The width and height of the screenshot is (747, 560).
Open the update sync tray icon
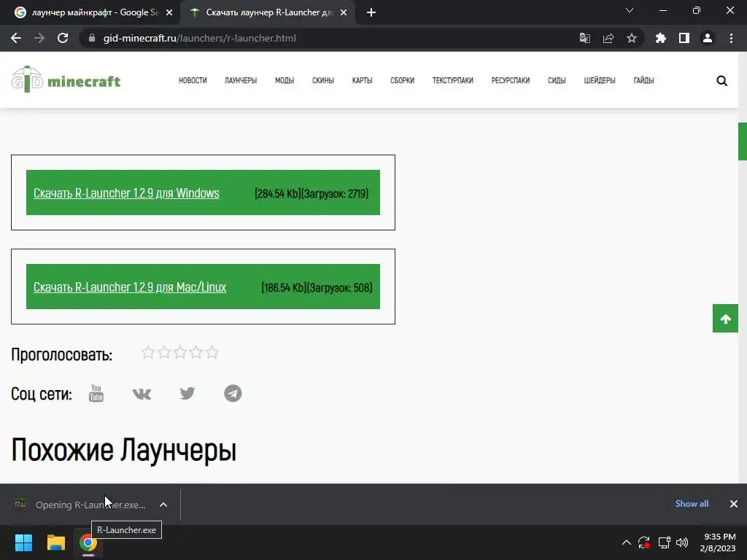click(644, 542)
